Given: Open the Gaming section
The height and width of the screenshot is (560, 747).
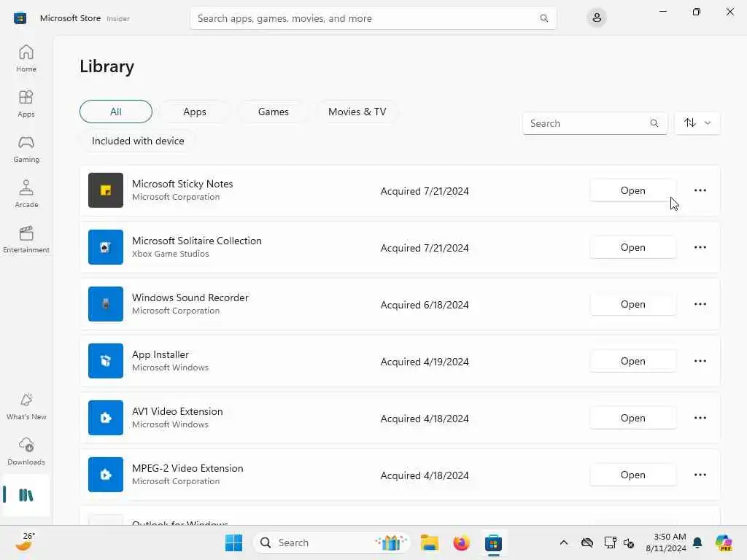Looking at the screenshot, I should coord(26,149).
